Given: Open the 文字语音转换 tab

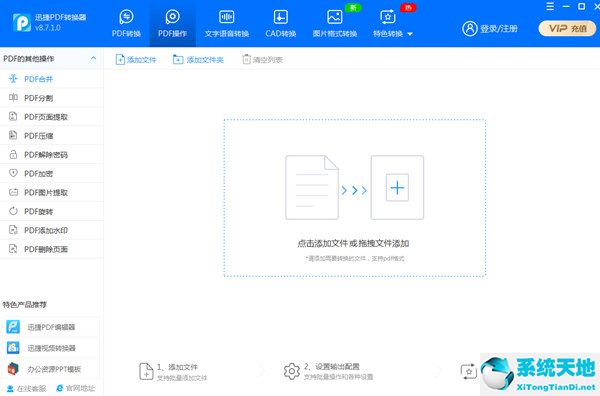Looking at the screenshot, I should click(227, 24).
